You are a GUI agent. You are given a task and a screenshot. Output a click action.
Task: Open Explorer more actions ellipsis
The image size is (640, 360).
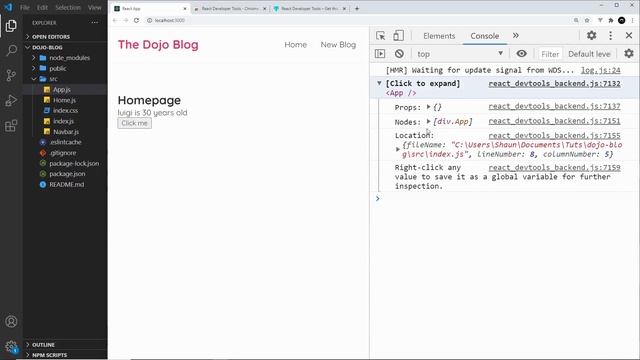click(95, 23)
